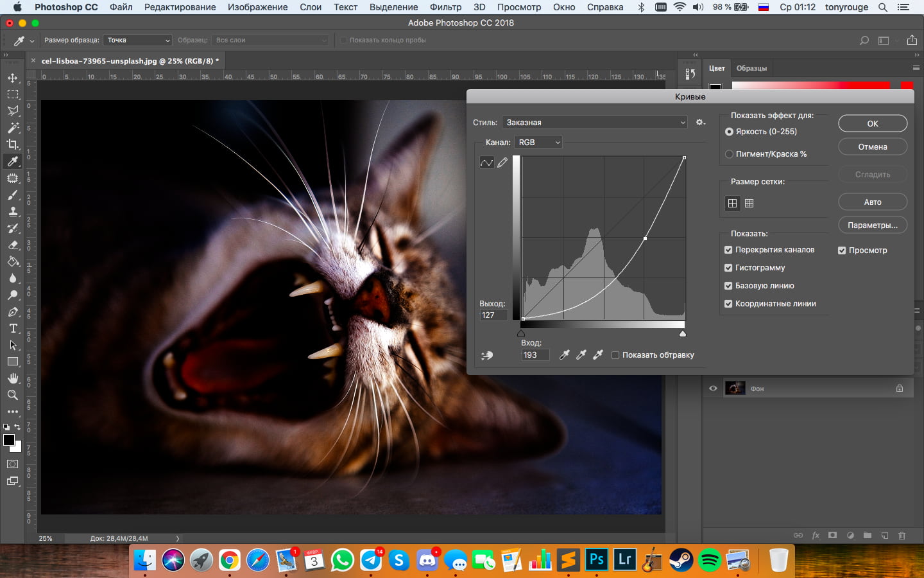The height and width of the screenshot is (578, 924).
Task: Click the white point eyedropper in Curves
Action: [598, 355]
